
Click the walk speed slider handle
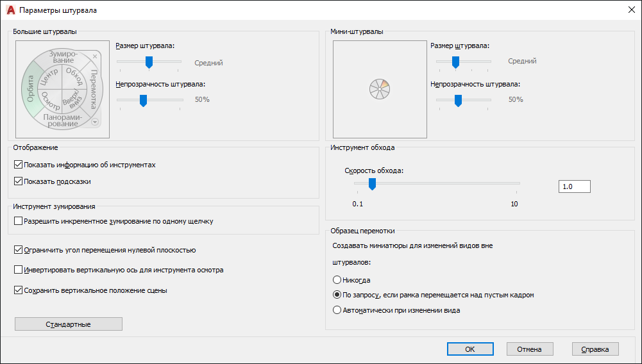point(372,184)
